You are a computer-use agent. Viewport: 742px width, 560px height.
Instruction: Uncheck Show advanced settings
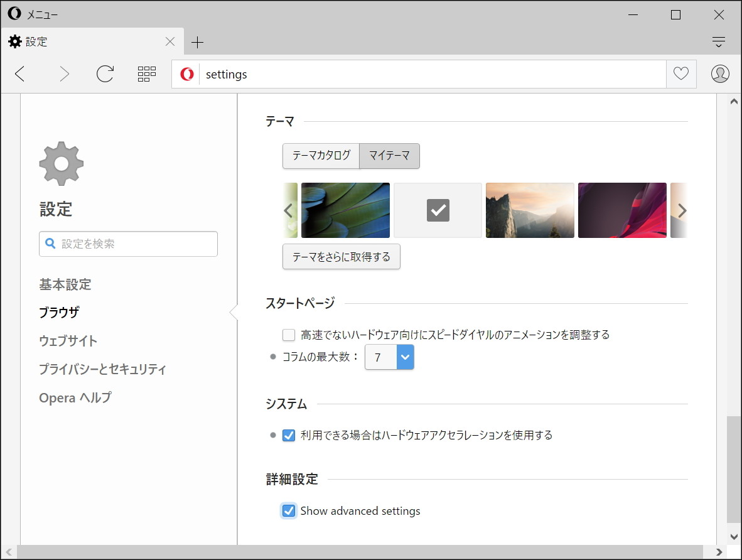point(288,510)
